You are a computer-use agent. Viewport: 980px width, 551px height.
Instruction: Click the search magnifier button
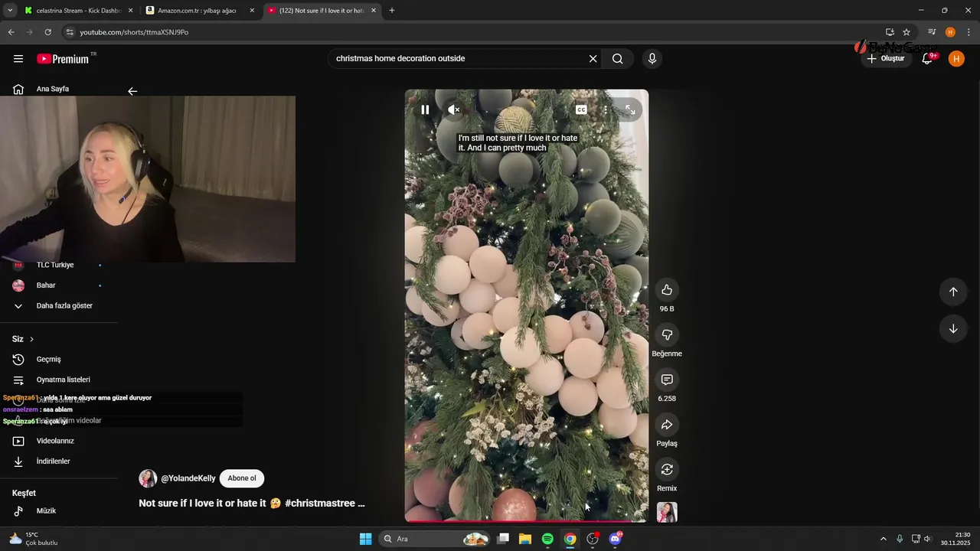[618, 59]
